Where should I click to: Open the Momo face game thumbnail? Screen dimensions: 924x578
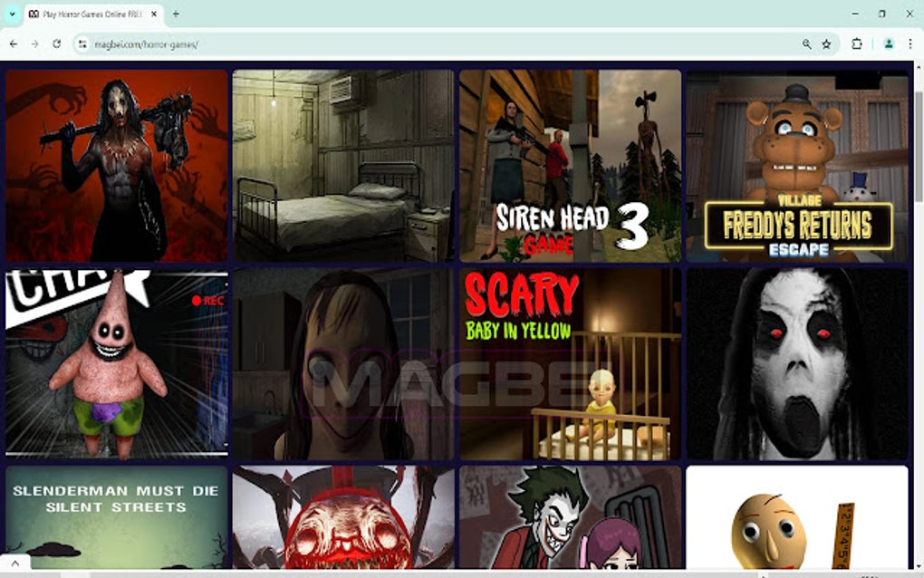(x=343, y=363)
